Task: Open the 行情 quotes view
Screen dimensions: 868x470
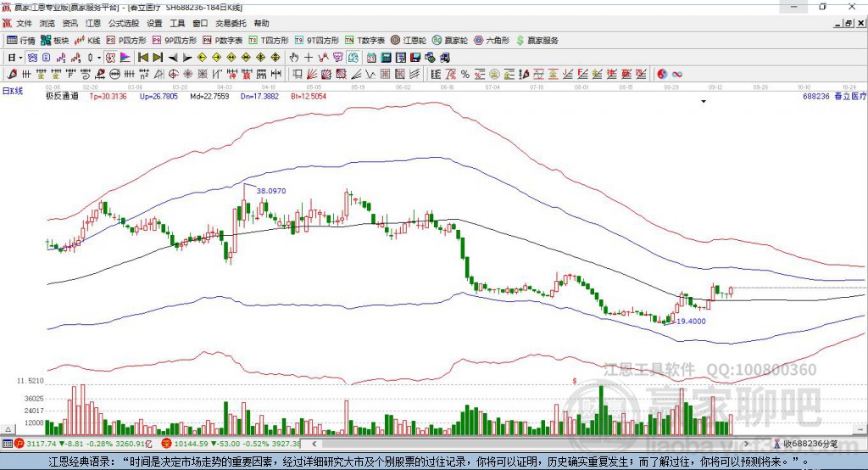Action: (x=21, y=41)
